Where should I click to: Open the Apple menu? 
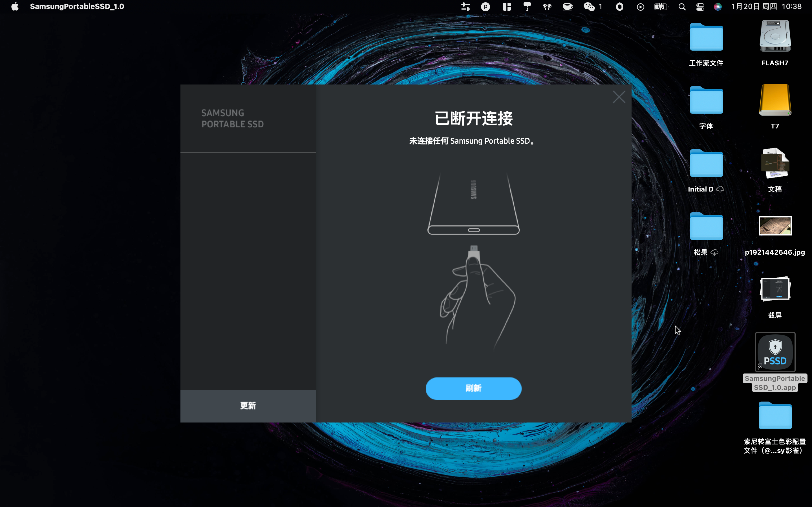15,7
